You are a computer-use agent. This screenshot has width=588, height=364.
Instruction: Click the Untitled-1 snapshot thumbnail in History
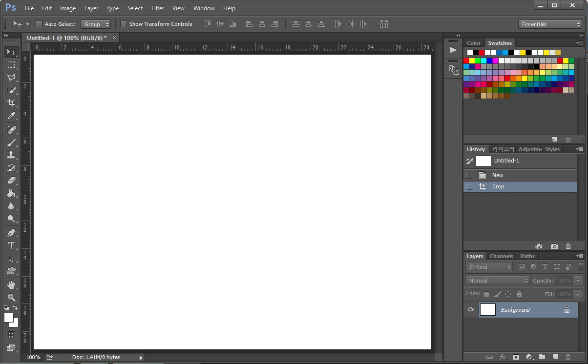click(483, 161)
